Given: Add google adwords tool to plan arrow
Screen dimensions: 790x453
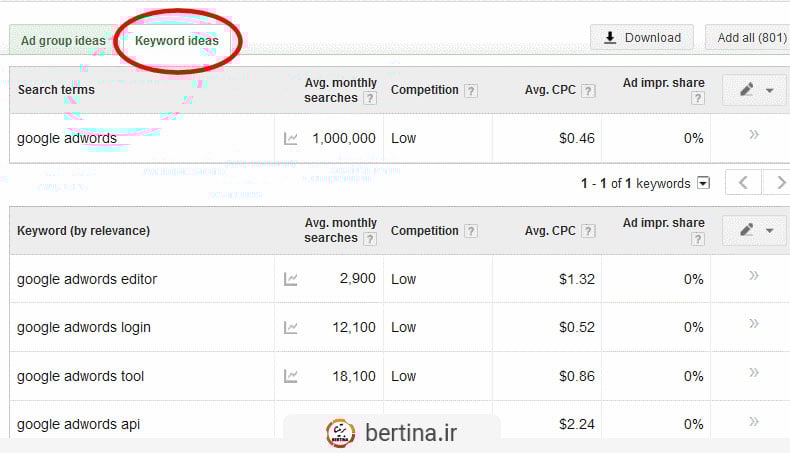Looking at the screenshot, I should coord(754,372).
